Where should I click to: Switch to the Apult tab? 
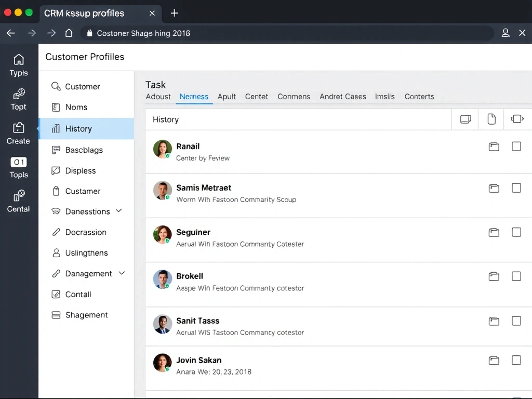coord(227,97)
